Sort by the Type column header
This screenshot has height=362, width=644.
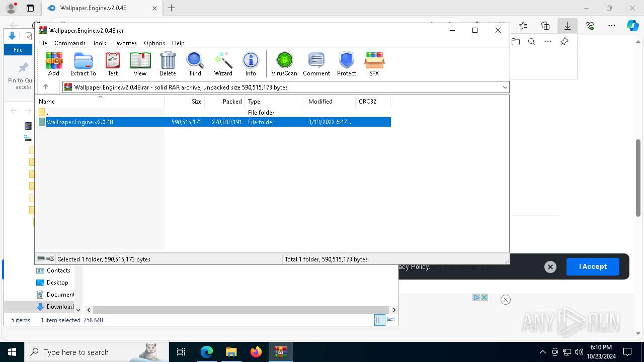(275, 102)
